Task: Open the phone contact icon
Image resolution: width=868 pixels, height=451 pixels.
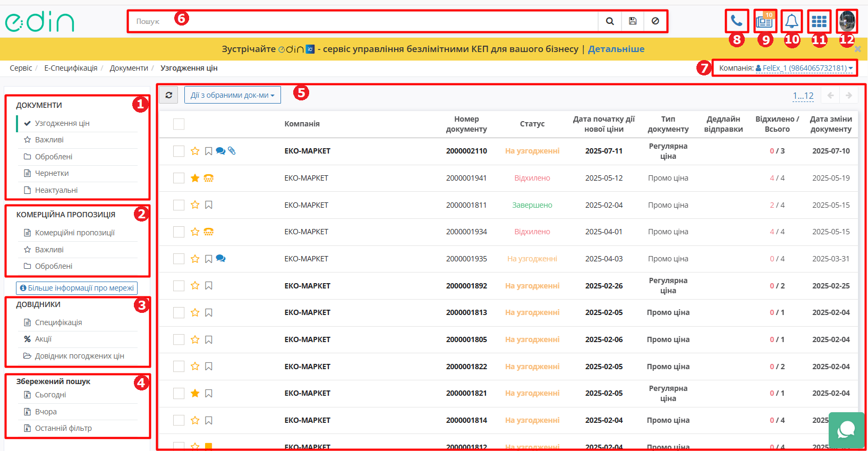Action: (x=736, y=21)
